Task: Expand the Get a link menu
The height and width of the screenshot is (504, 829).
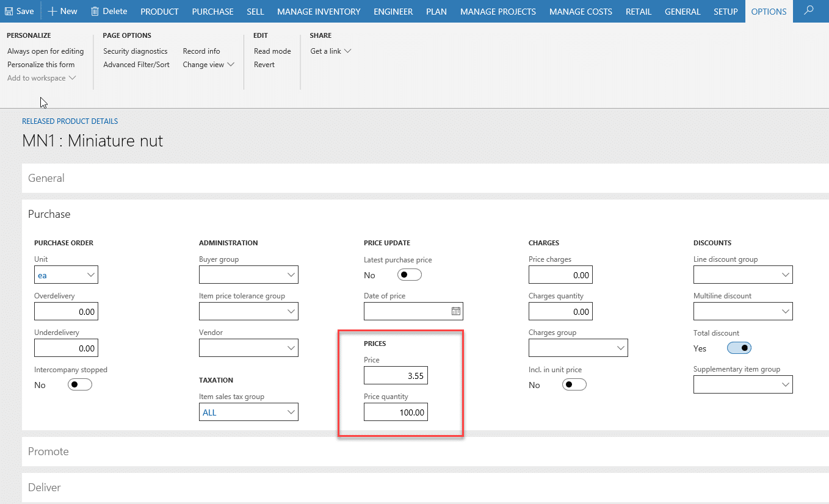Action: 330,51
